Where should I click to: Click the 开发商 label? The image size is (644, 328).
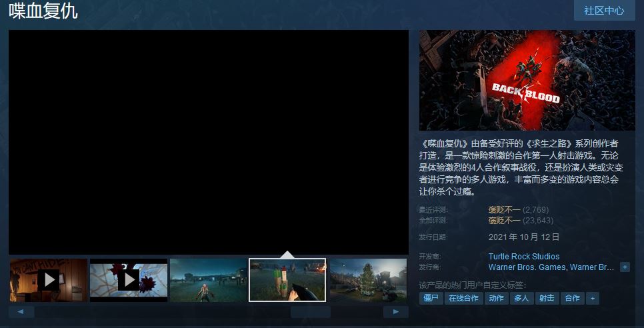pos(430,257)
